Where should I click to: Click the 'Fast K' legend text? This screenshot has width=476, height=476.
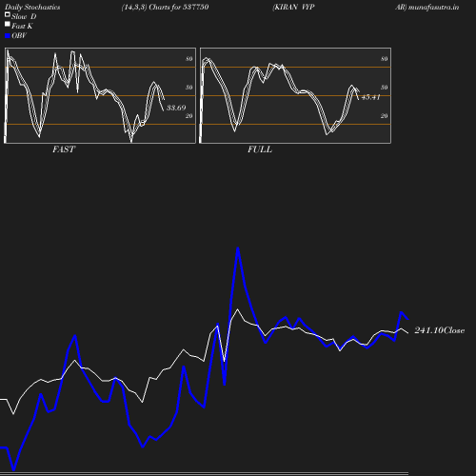tap(22, 26)
